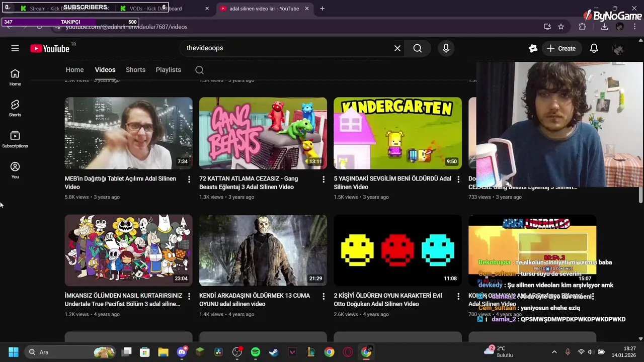Open the sparkle icon beside Create
Viewport: 644px width, 362px height.
[x=533, y=48]
